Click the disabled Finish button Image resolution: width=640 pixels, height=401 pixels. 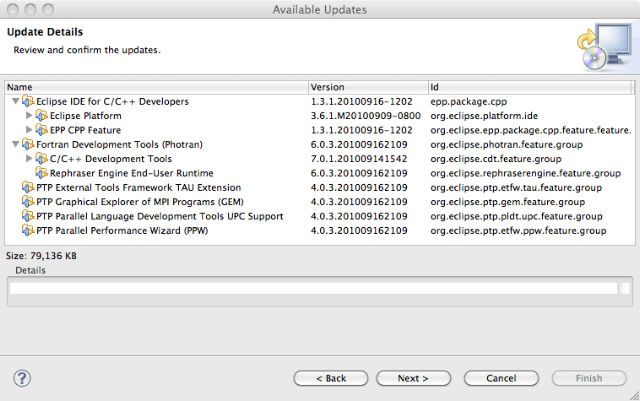click(x=589, y=378)
